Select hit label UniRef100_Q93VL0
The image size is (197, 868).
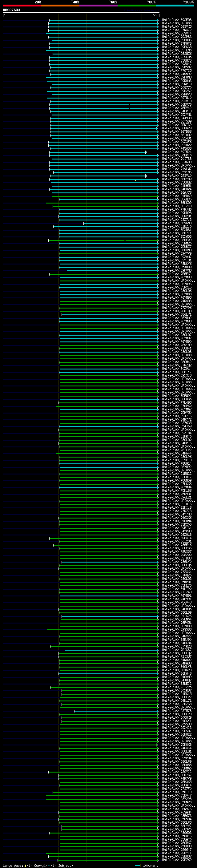pyautogui.click(x=176, y=176)
